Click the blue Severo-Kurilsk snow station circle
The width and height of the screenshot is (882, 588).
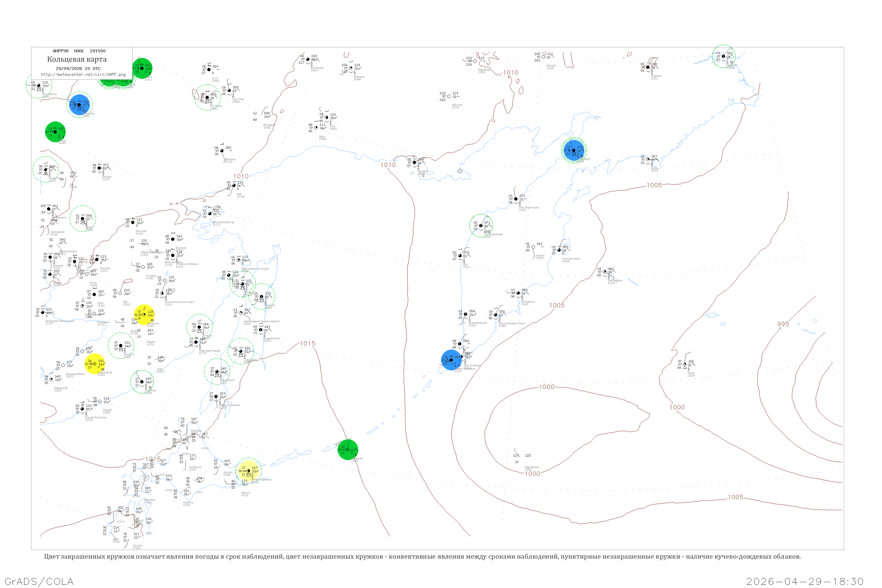click(x=451, y=360)
